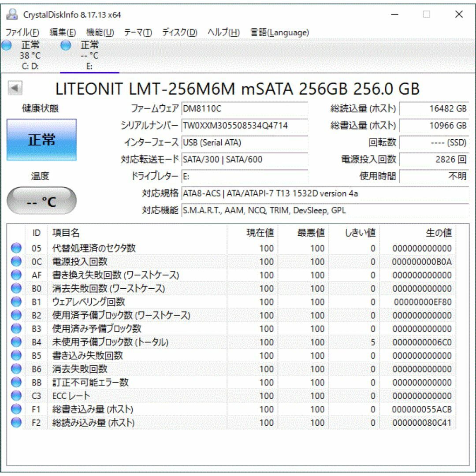This screenshot has width=476, height=476.
Task: Select the 訂正不可能エラー数 row name
Action: [x=90, y=382]
